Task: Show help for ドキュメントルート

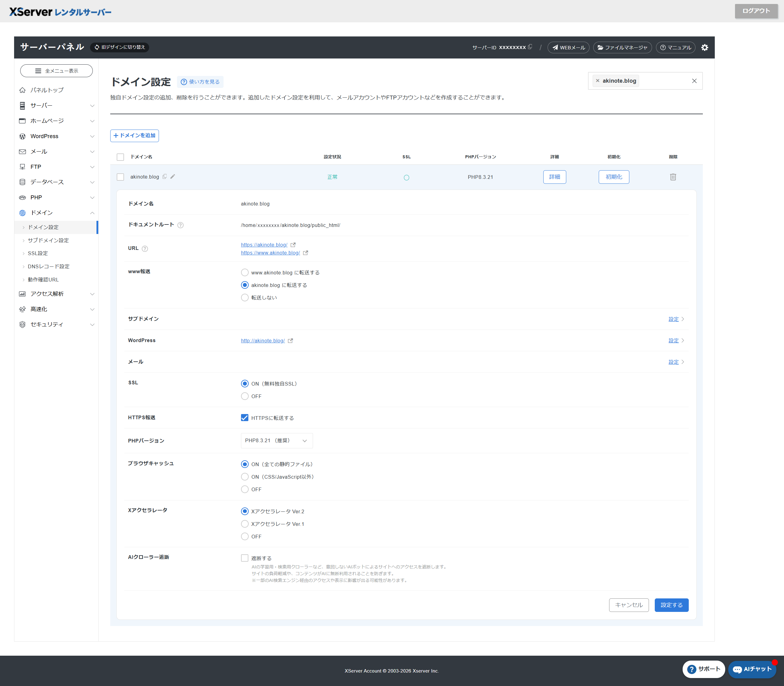Action: pyautogui.click(x=181, y=225)
